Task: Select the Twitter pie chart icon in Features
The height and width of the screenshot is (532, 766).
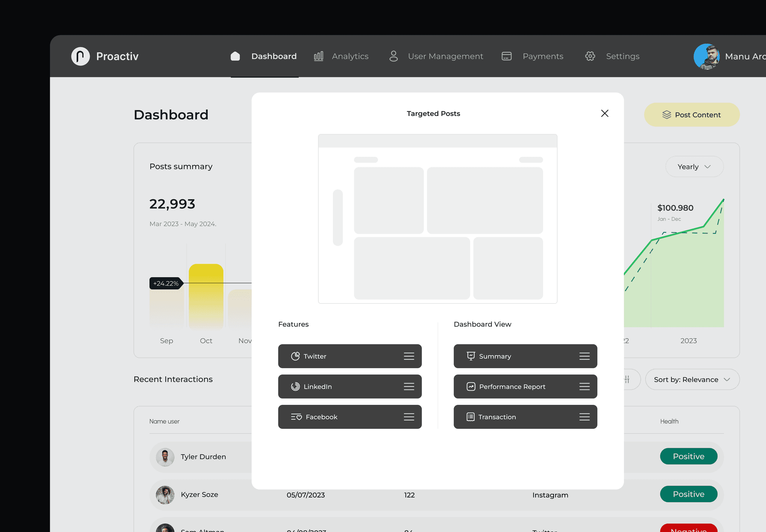Action: (295, 356)
